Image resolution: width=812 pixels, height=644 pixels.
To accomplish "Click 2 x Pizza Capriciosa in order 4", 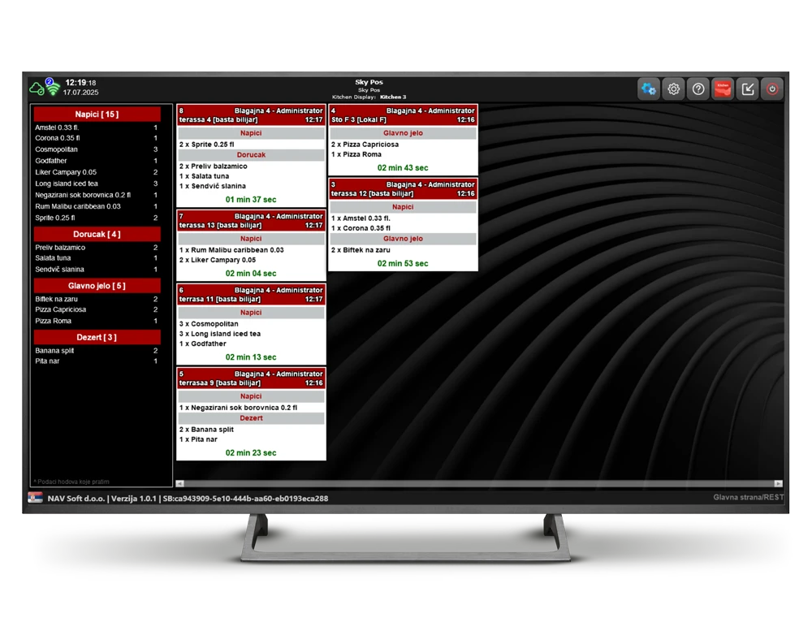I will pyautogui.click(x=365, y=145).
